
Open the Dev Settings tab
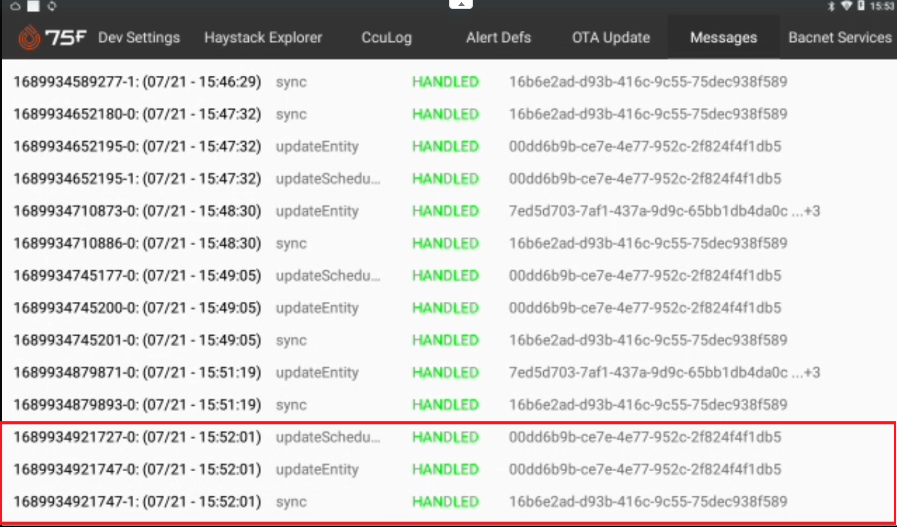click(139, 38)
